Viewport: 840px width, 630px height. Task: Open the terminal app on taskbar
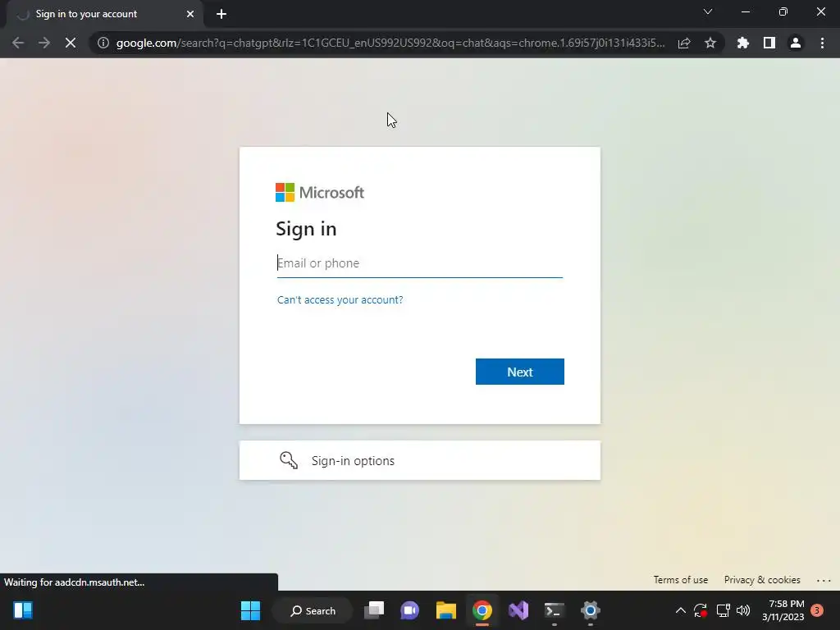tap(554, 610)
